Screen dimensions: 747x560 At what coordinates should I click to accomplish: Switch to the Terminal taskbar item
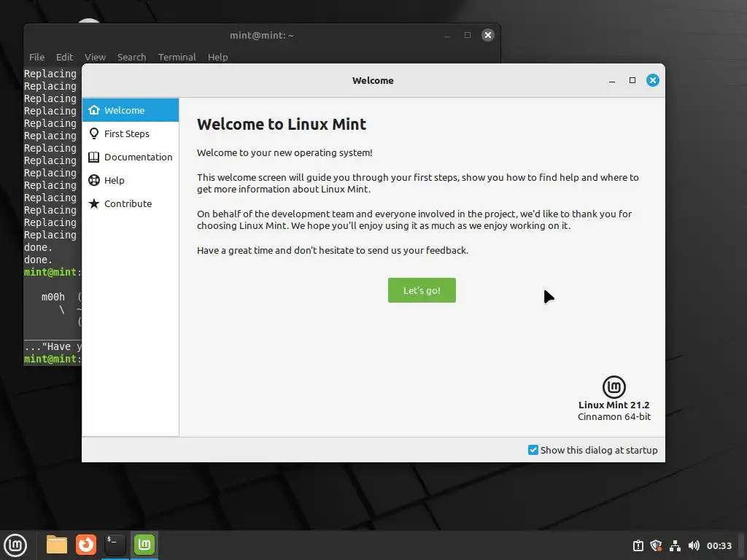[x=115, y=545]
